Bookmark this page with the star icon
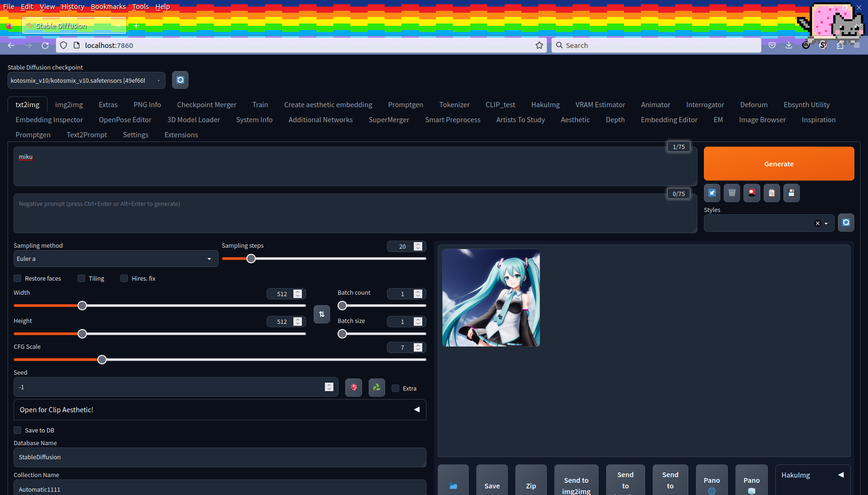The height and width of the screenshot is (495, 868). 539,45
